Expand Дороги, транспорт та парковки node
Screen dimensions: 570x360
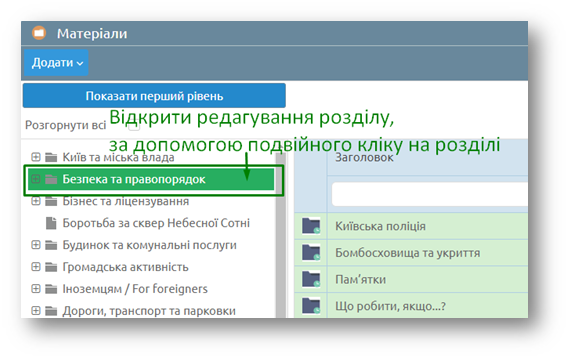point(36,311)
